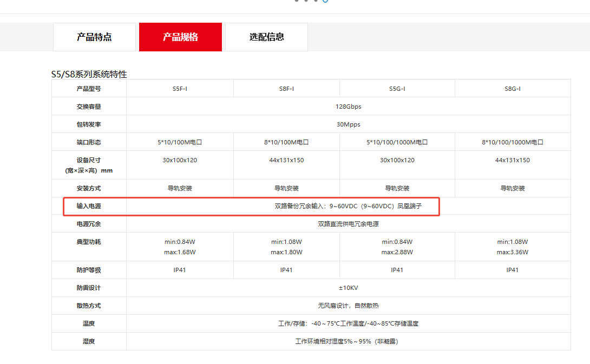This screenshot has height=364, width=590.
Task: Click 44x131x150 in the S8F-I column
Action: pyautogui.click(x=286, y=160)
